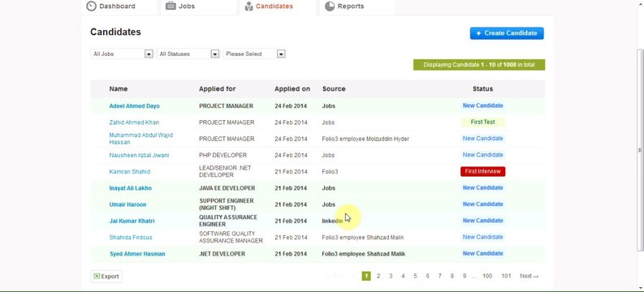The height and width of the screenshot is (292, 644).
Task: Go to page 9 of candidates
Action: (x=464, y=276)
